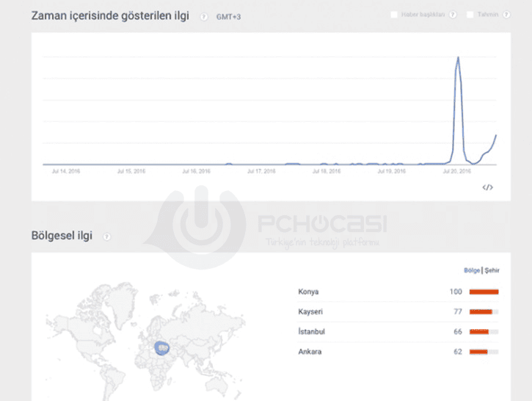Select Kayseri in the regional list
Viewport: 532px width, 401px height.
(x=310, y=311)
